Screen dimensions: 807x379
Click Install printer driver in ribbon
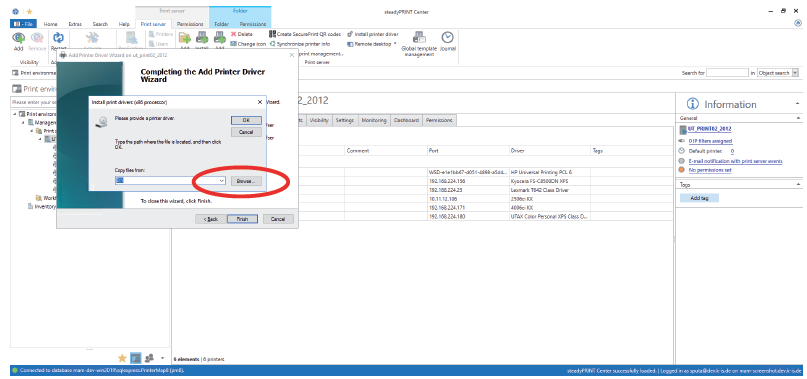tap(373, 34)
